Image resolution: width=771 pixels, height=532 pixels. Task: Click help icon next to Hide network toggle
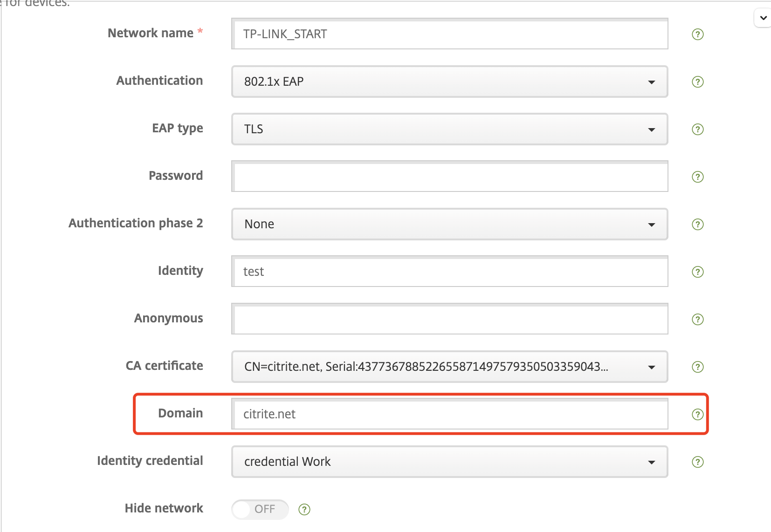pyautogui.click(x=304, y=510)
